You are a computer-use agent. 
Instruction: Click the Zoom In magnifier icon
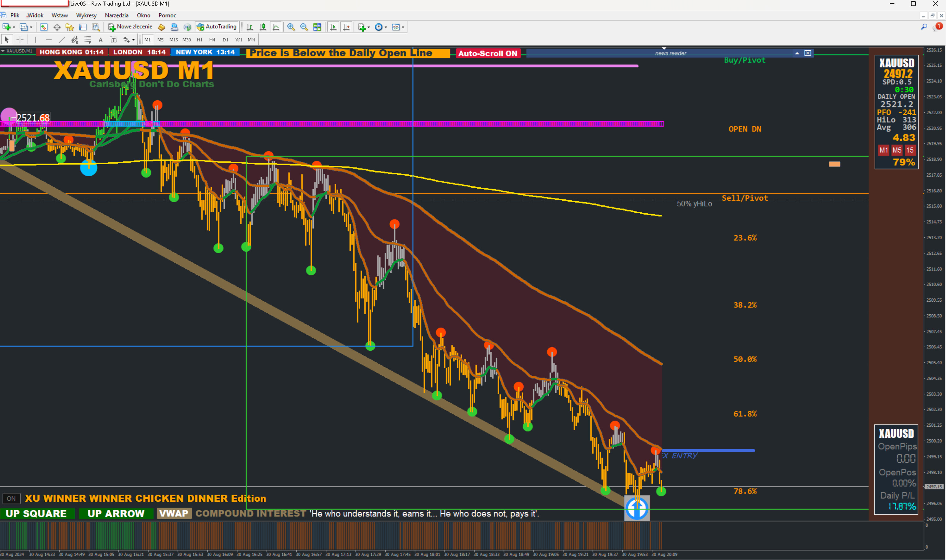[x=291, y=27]
